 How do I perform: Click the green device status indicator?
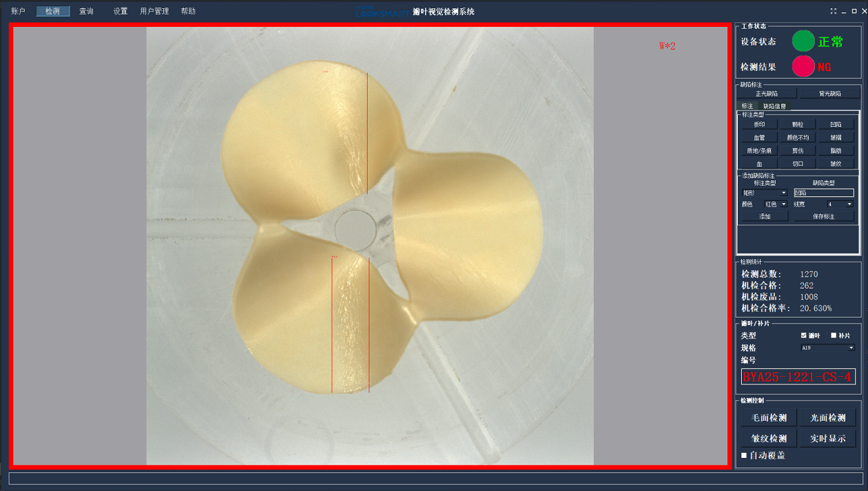(803, 41)
